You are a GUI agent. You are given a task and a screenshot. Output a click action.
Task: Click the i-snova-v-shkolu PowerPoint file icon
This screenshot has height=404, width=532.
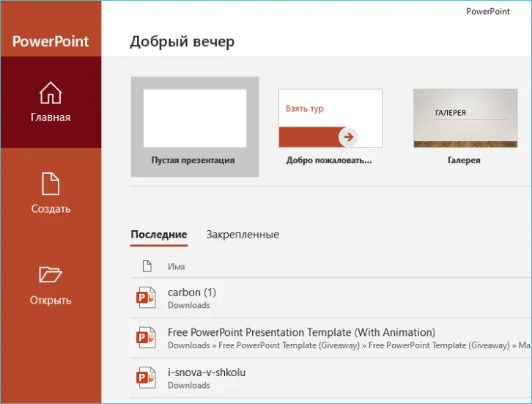146,378
